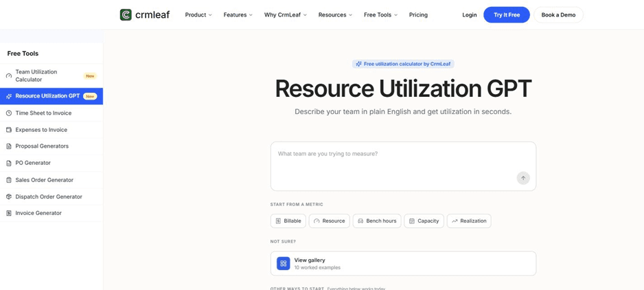The width and height of the screenshot is (644, 290).
Task: Click the Expenses to Invoice wallet icon
Action: 9,130
